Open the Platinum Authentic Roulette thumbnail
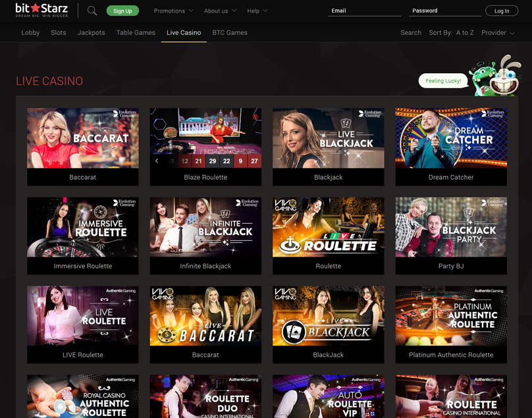 click(x=451, y=316)
